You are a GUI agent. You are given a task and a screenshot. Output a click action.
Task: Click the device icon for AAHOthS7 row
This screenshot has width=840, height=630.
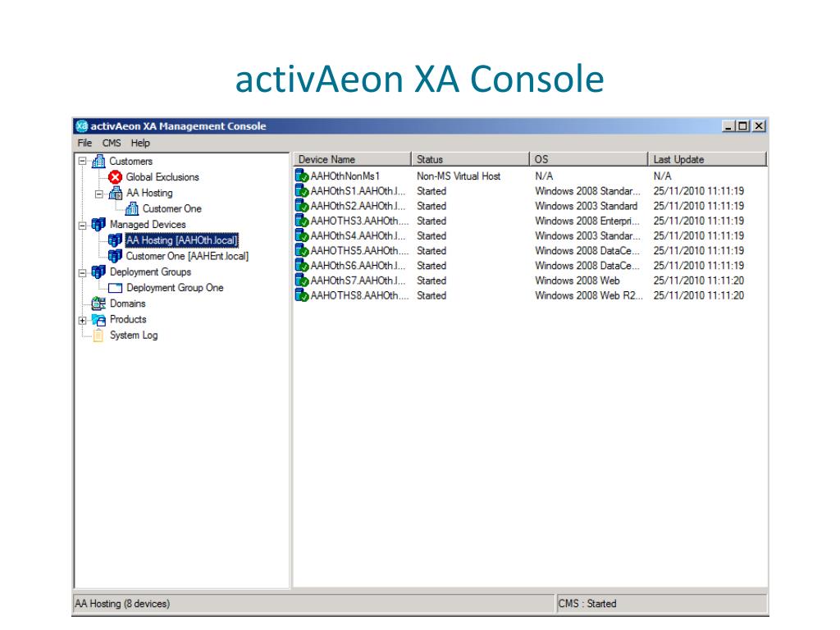(302, 281)
